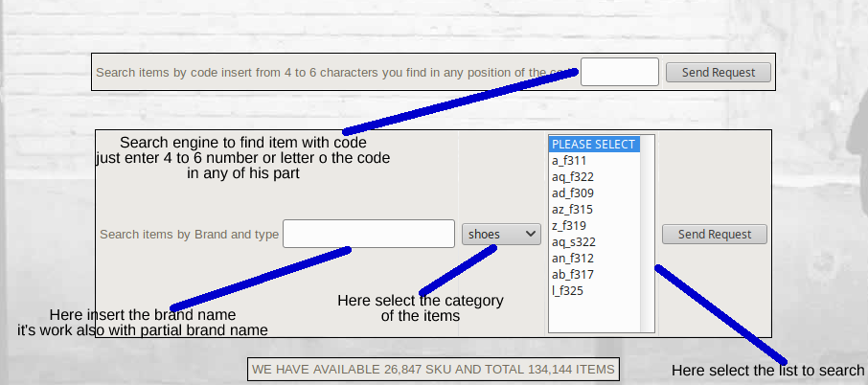
Task: Click the 'Search items by code' label text
Action: (x=326, y=72)
